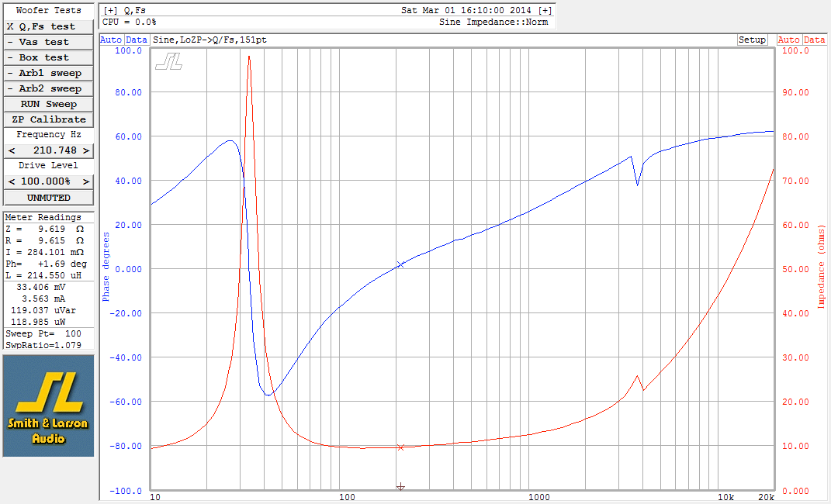Click the red Auto scale button on right
Image resolution: width=831 pixels, height=504 pixels.
click(x=788, y=40)
